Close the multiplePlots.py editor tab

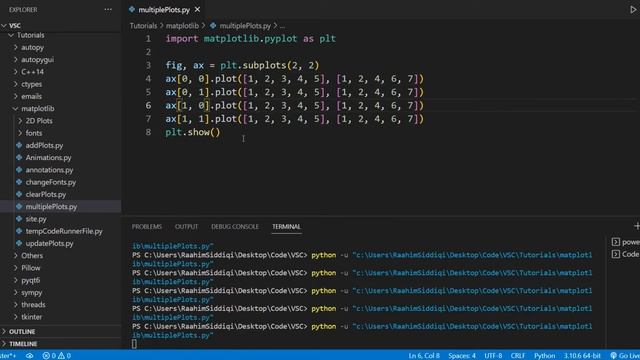(198, 9)
